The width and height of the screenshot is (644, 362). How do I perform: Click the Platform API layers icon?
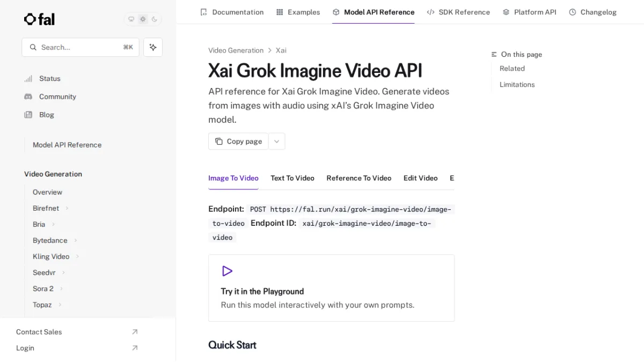[506, 12]
